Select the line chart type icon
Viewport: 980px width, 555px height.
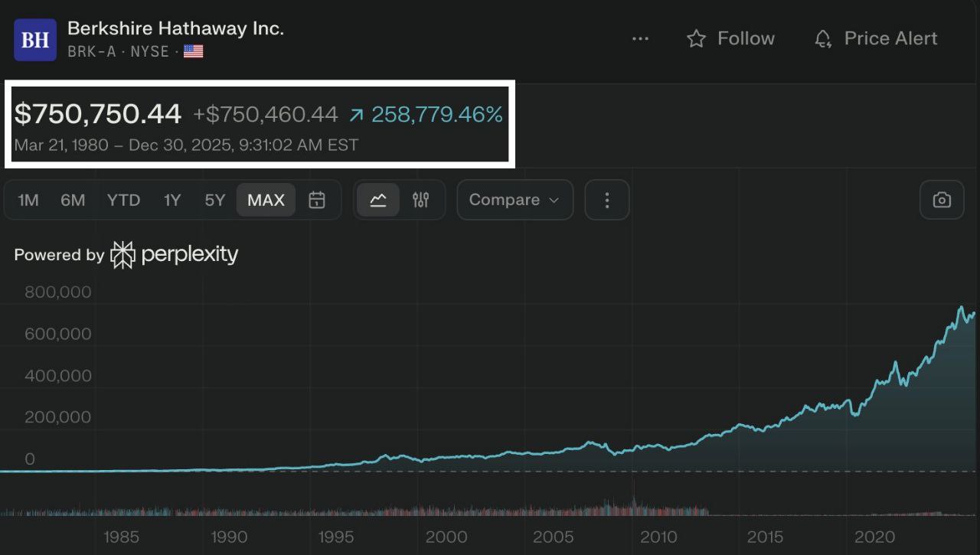(x=378, y=200)
